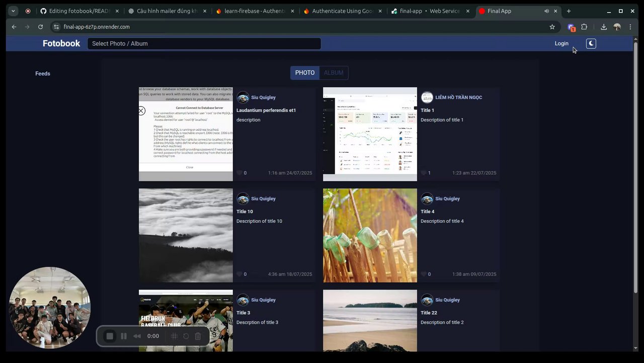
Task: Open a new browser tab
Action: click(569, 11)
